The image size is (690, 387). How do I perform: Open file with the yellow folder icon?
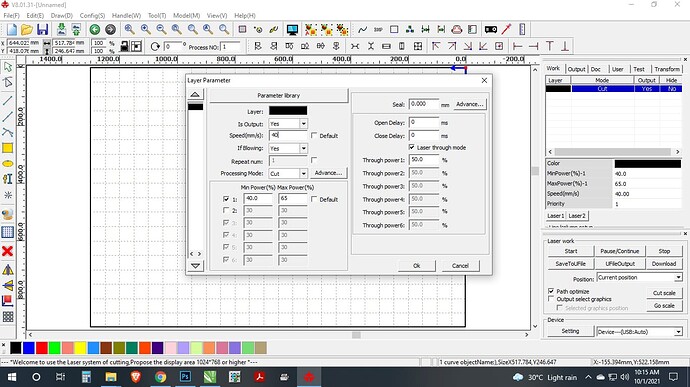[27, 29]
